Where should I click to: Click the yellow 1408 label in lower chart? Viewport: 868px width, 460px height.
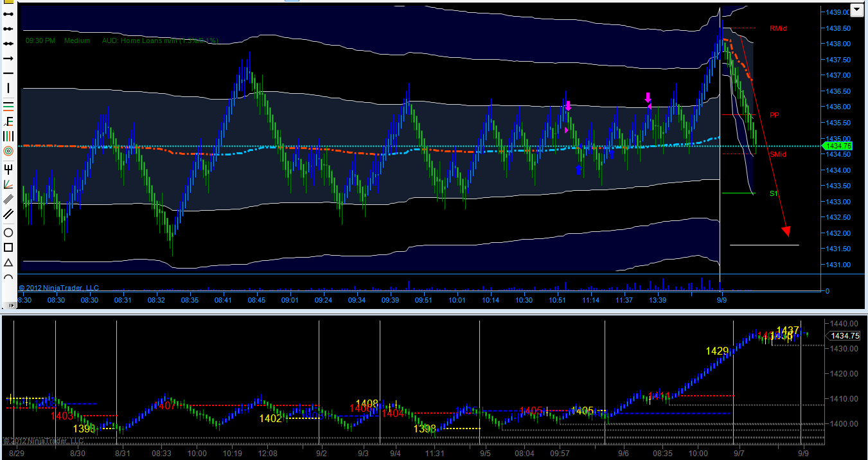tap(367, 403)
